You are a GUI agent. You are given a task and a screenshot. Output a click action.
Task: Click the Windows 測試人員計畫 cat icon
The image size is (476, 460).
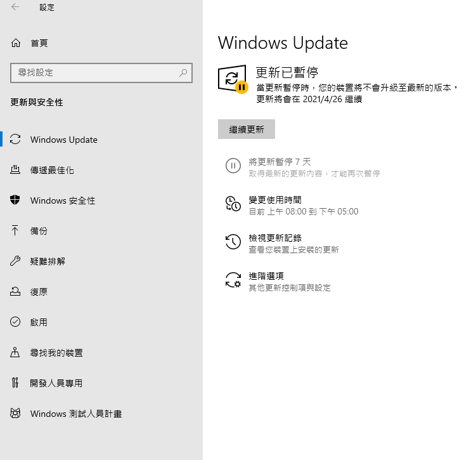tap(15, 413)
